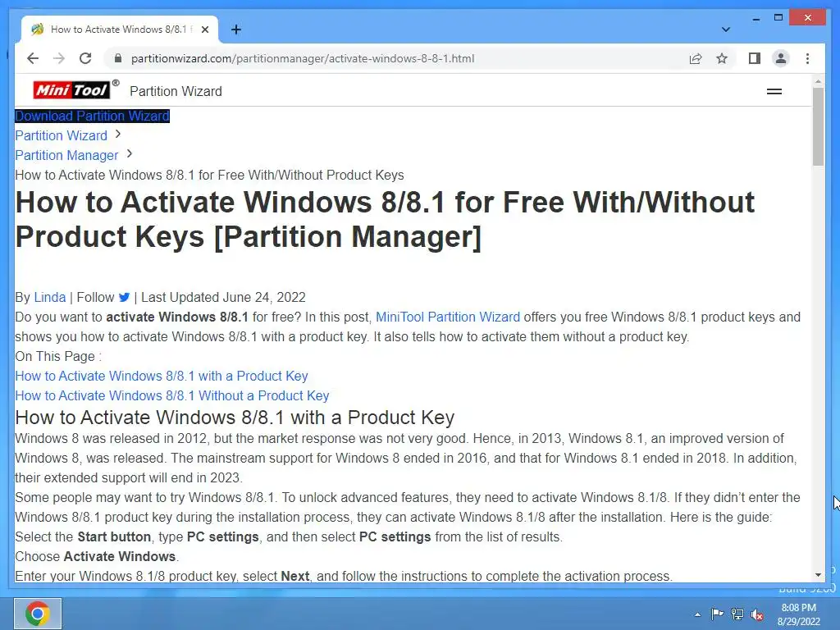Click the Partition Wizard header text
840x630 pixels.
click(x=176, y=92)
